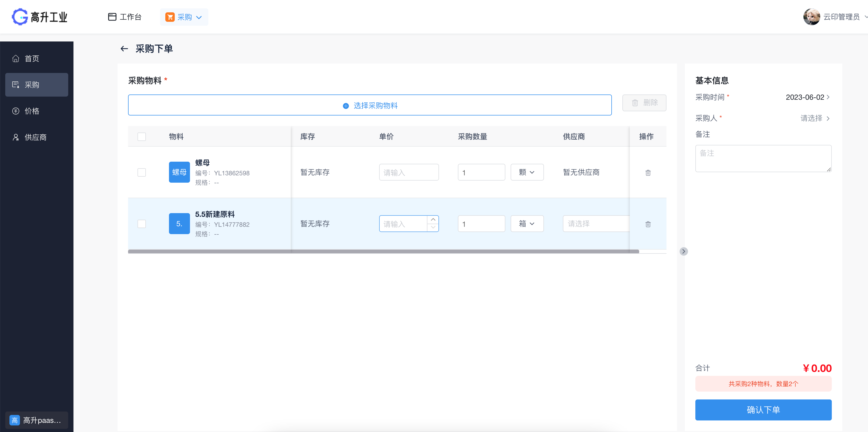
Task: Click the plus icon in 选择采购物料
Action: [346, 106]
